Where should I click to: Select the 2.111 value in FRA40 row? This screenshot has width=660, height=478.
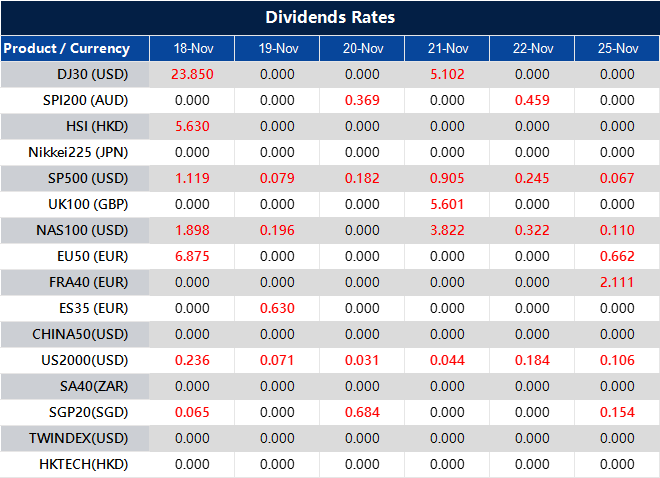(x=617, y=282)
